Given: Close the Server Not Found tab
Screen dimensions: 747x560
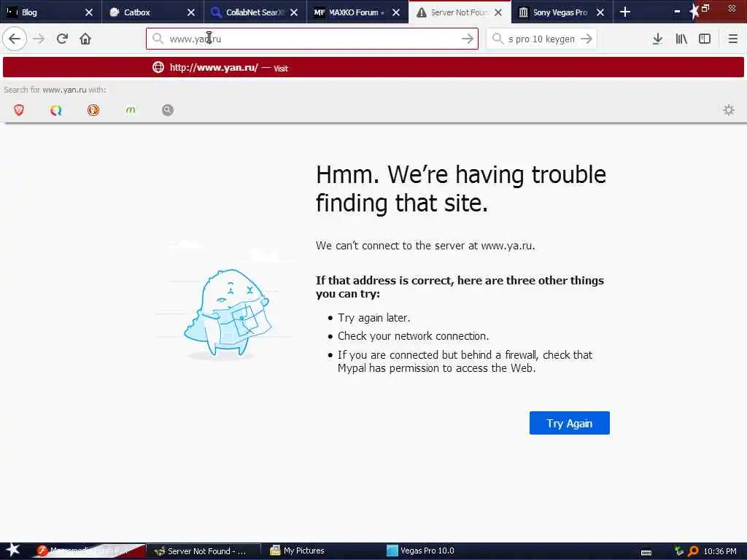Looking at the screenshot, I should 498,12.
